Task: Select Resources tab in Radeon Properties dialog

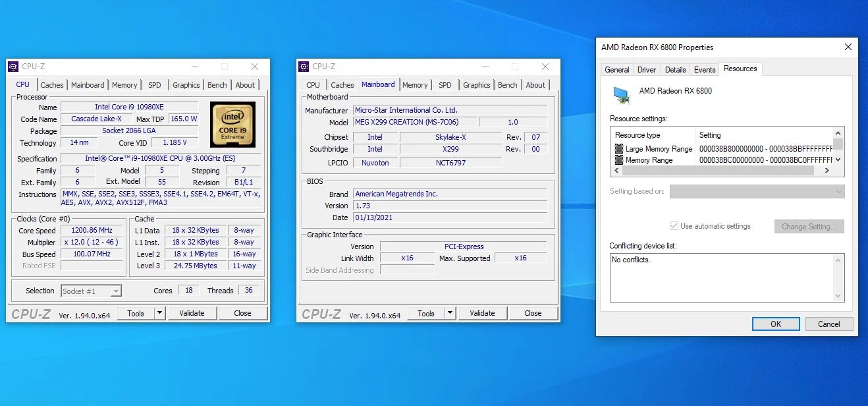Action: tap(740, 69)
